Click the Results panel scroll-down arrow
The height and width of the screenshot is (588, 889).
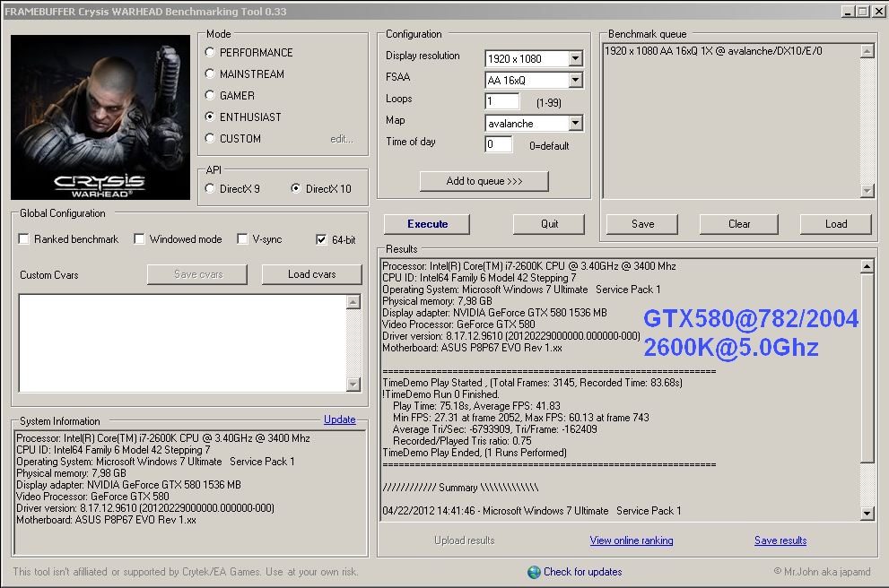click(867, 514)
